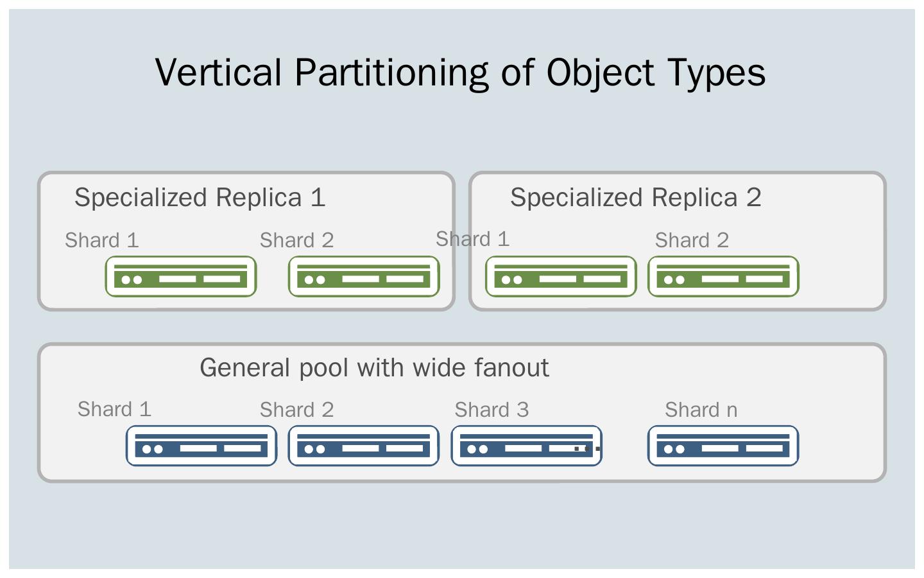Select the 'Shard n' label
The width and height of the screenshot is (924, 578).
click(701, 410)
